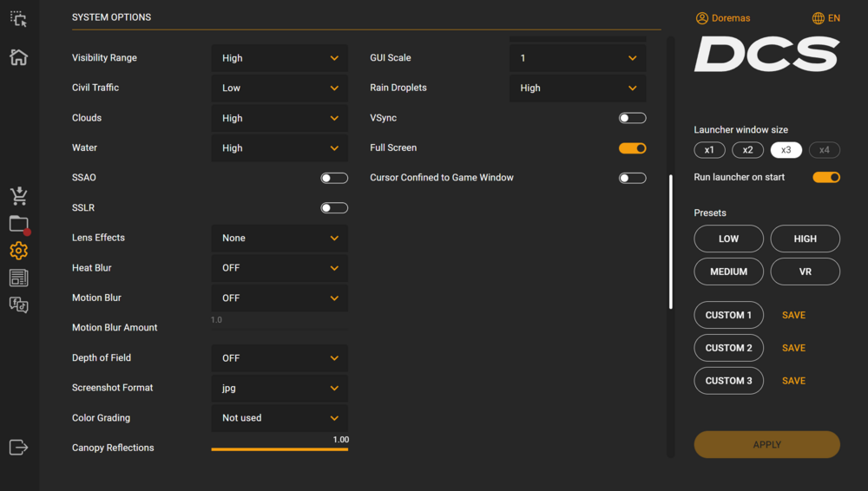Apply the HIGH preset
The image size is (868, 491).
click(x=805, y=239)
